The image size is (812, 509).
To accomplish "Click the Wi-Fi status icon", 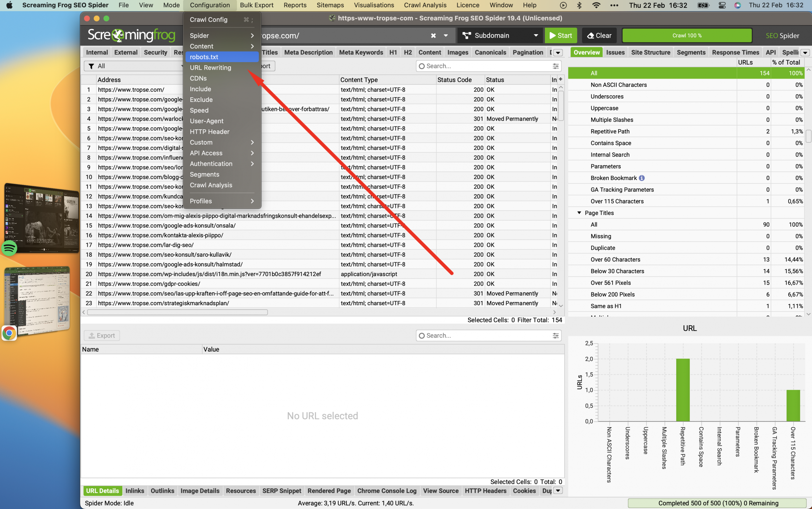I will click(596, 5).
